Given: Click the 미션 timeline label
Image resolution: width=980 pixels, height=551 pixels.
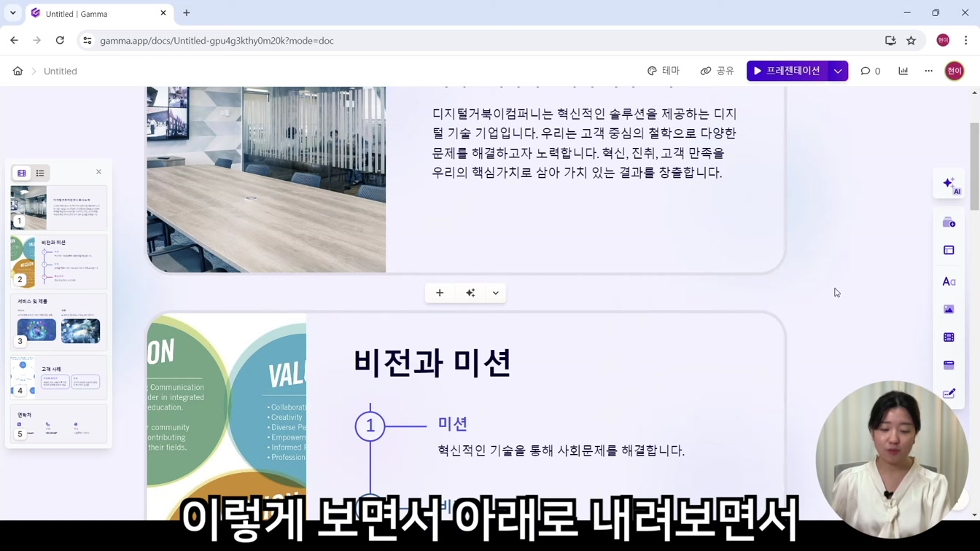Looking at the screenshot, I should 453,423.
